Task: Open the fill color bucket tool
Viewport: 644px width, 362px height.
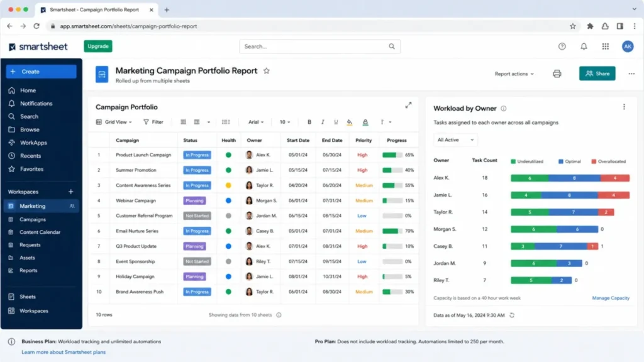Action: point(350,122)
